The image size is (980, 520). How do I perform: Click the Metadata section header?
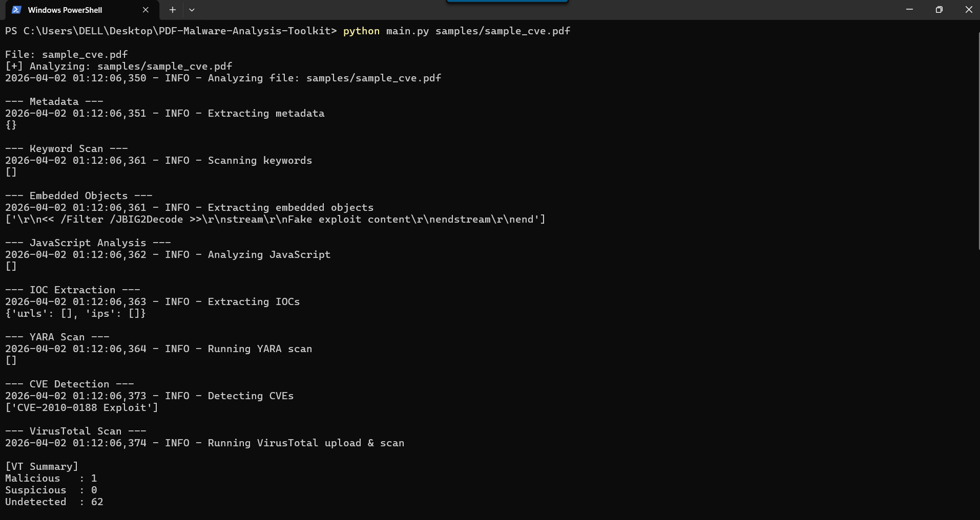tap(54, 102)
